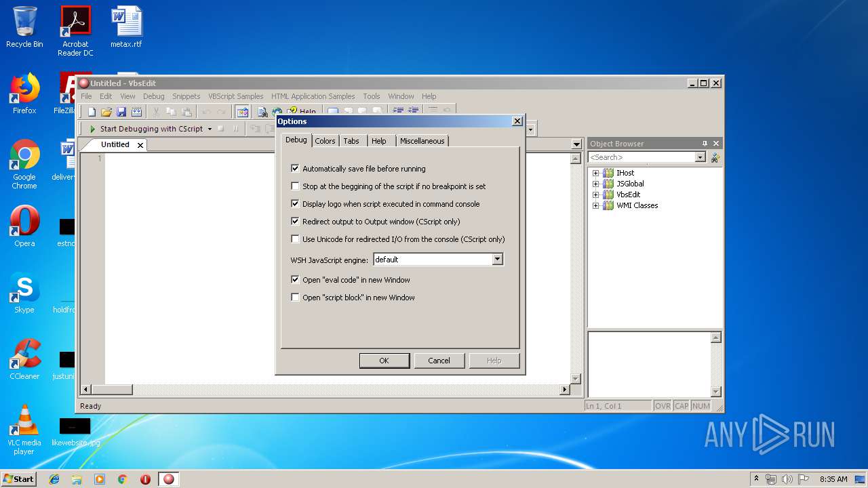Close the Untitled document tab
868x488 pixels.
tap(140, 145)
